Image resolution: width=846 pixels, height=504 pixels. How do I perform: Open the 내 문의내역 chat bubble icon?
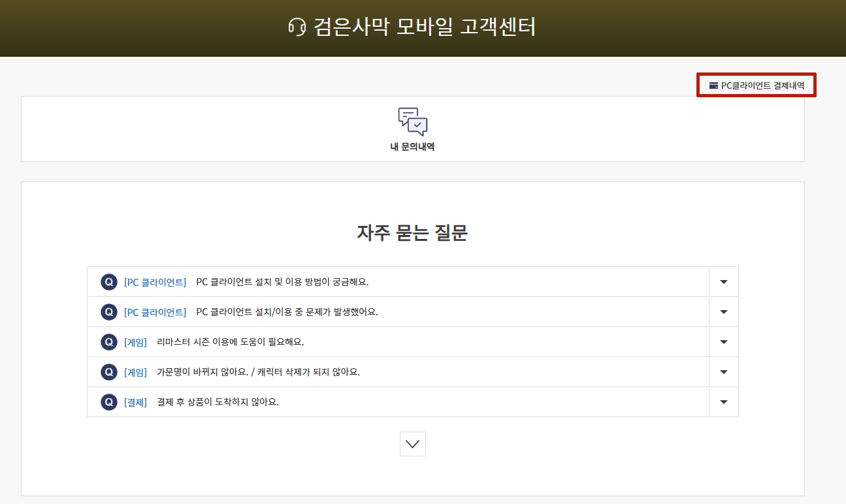(412, 121)
